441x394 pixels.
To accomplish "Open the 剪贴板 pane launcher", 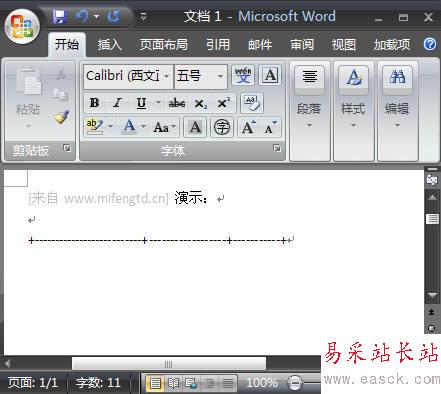I will coord(67,148).
